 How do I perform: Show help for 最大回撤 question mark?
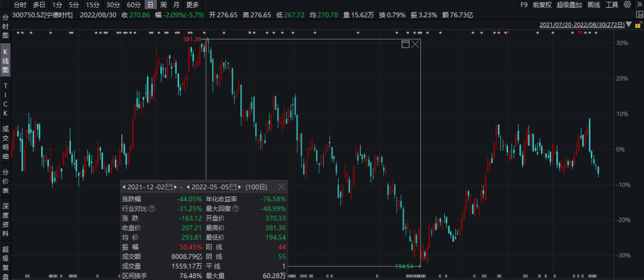click(x=236, y=209)
